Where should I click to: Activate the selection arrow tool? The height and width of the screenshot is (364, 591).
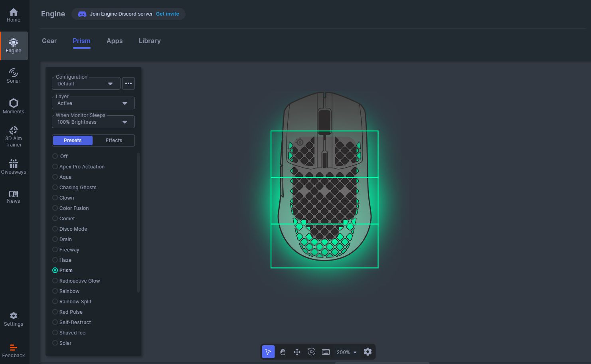268,352
